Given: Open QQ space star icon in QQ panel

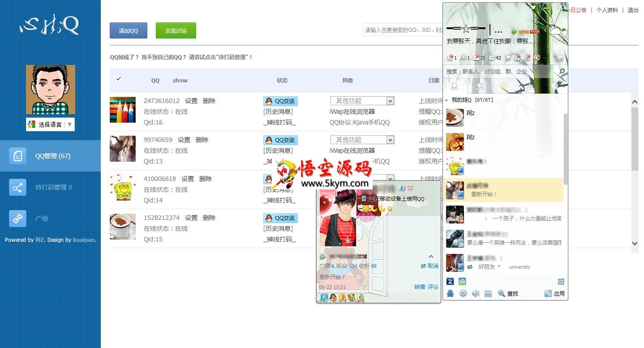Looking at the screenshot, I should pos(450,58).
